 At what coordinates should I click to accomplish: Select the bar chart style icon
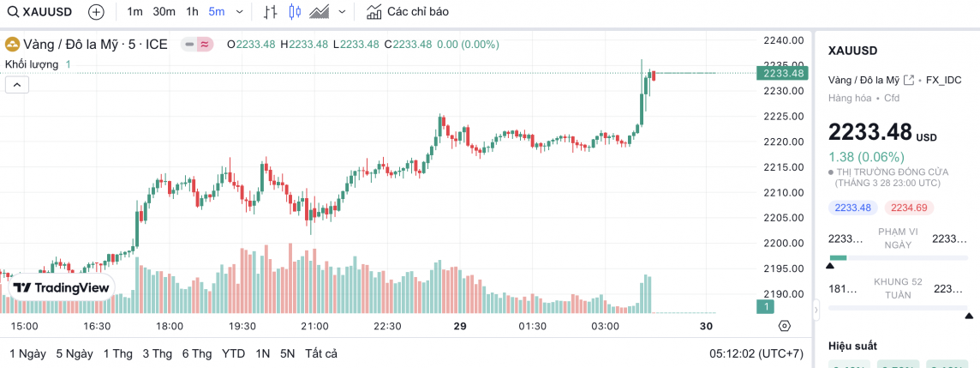271,12
